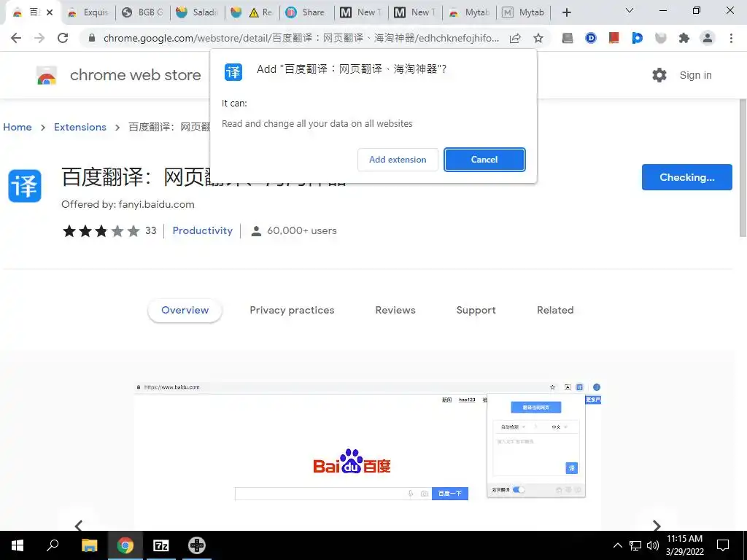Open the notification center icon
Viewport: 747px width, 560px height.
[723, 545]
